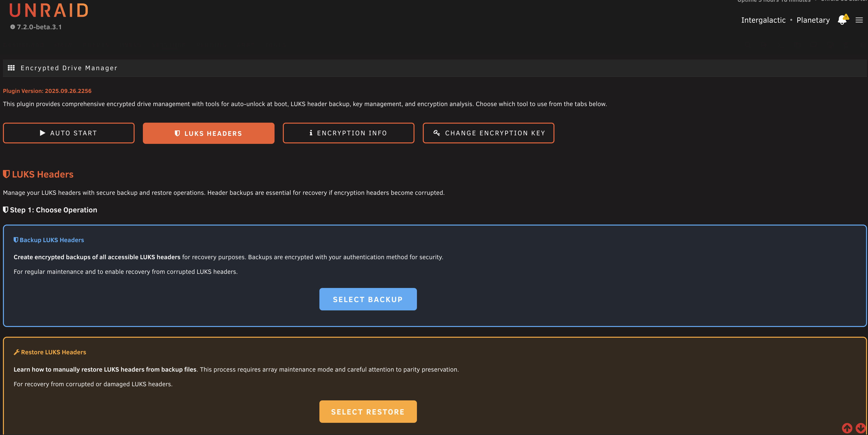Click the Backup LUKS Headers heading
This screenshot has width=868, height=435.
point(51,240)
